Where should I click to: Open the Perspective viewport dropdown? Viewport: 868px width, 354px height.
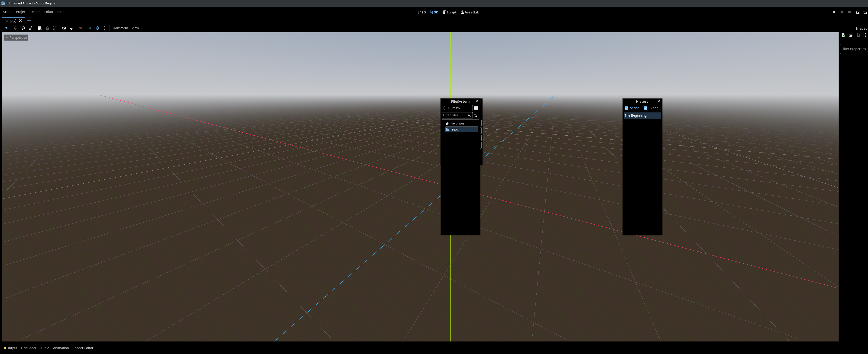coord(16,37)
